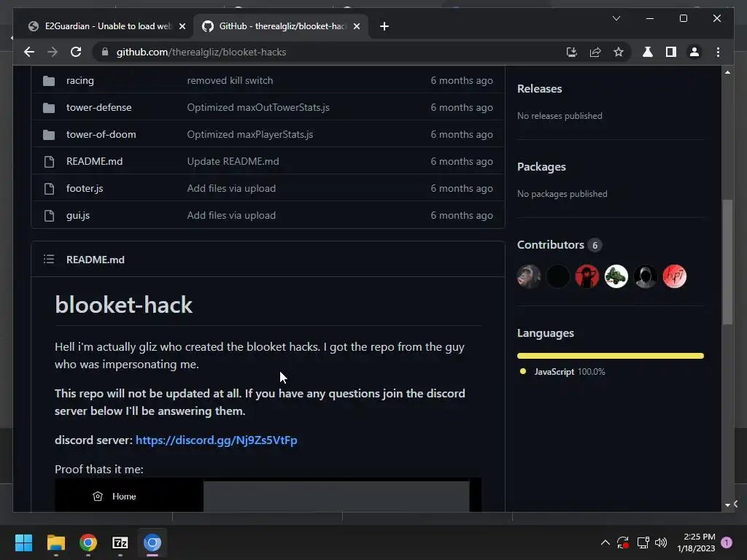Click the footer.js file icon
The image size is (747, 560).
49,189
